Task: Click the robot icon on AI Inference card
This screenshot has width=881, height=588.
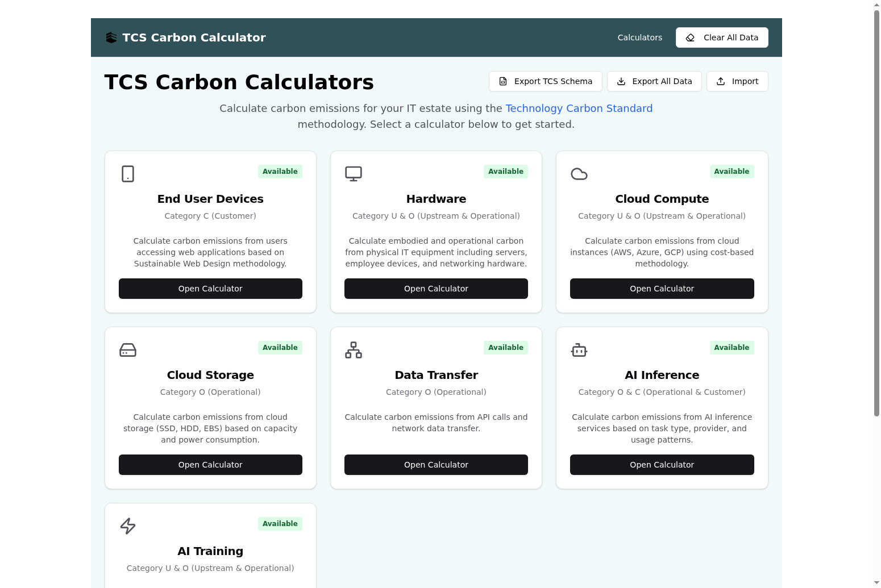Action: [x=579, y=350]
